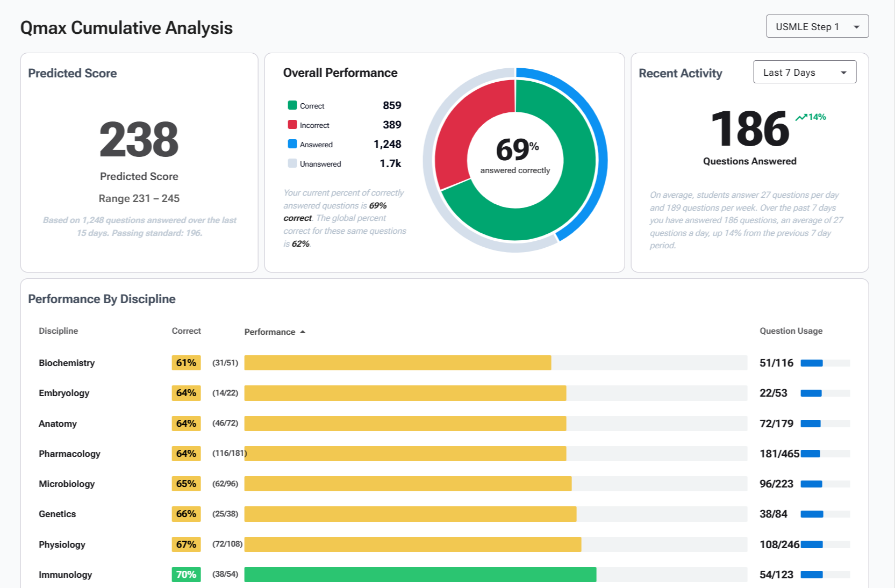Click Microbiology's 65% correct badge

tap(186, 484)
